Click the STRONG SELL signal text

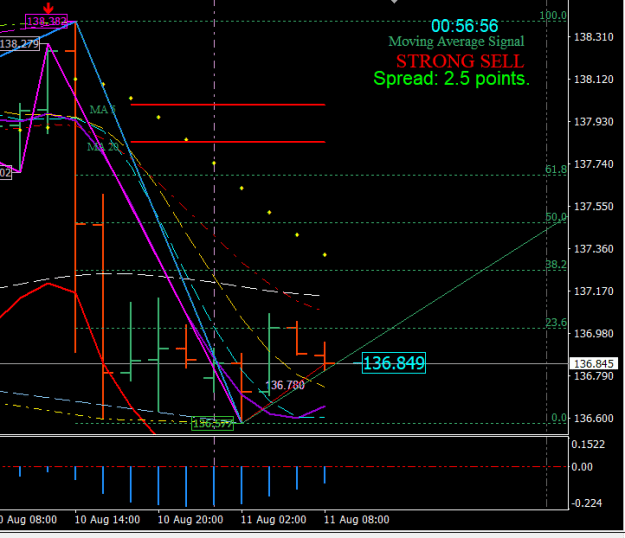[460, 61]
